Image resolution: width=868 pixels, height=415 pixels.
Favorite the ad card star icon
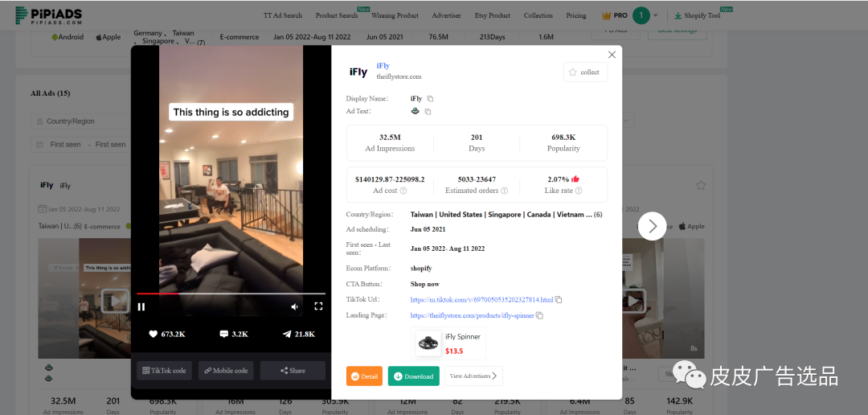(x=701, y=185)
